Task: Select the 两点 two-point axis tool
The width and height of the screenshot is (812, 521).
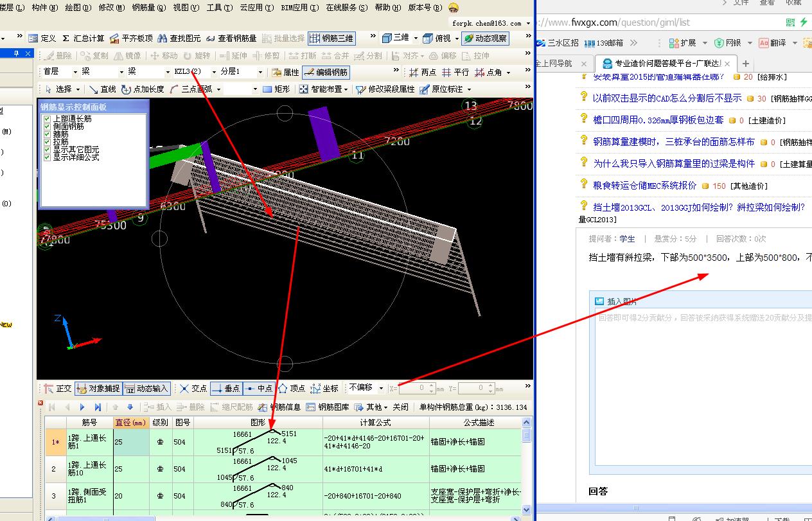Action: (x=423, y=73)
